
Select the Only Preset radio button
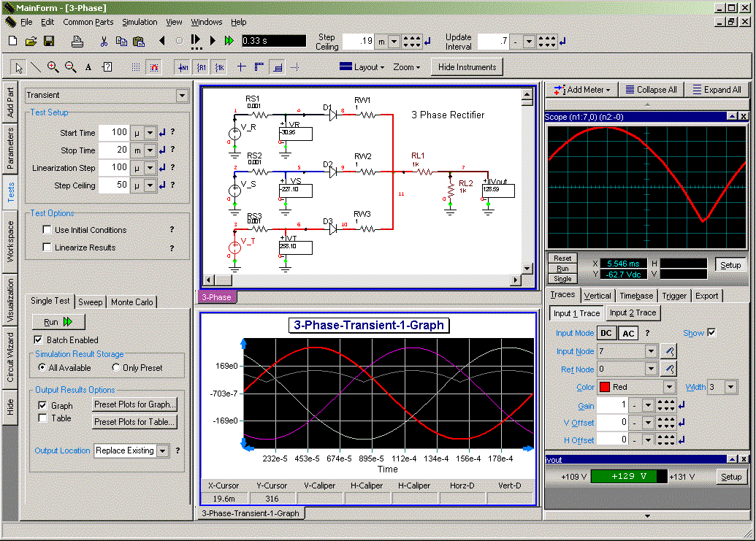pyautogui.click(x=116, y=368)
